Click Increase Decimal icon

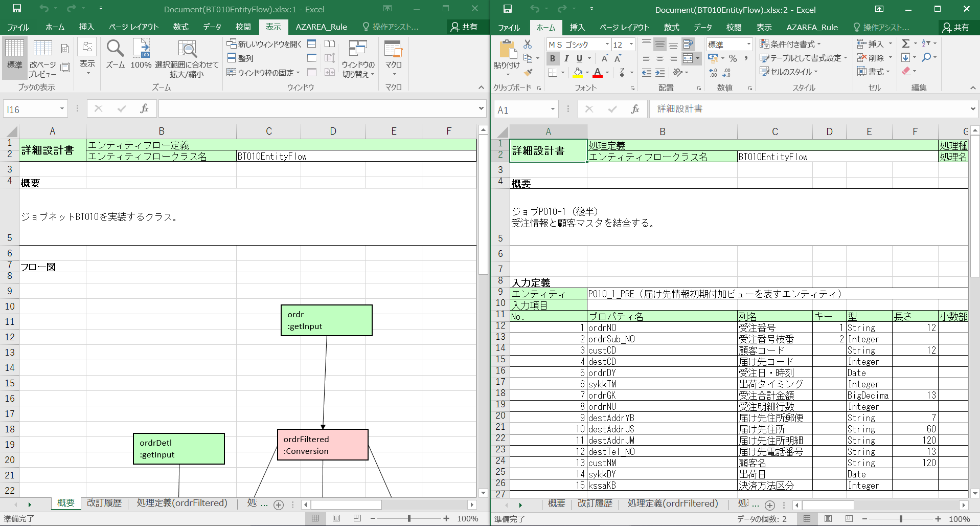713,73
